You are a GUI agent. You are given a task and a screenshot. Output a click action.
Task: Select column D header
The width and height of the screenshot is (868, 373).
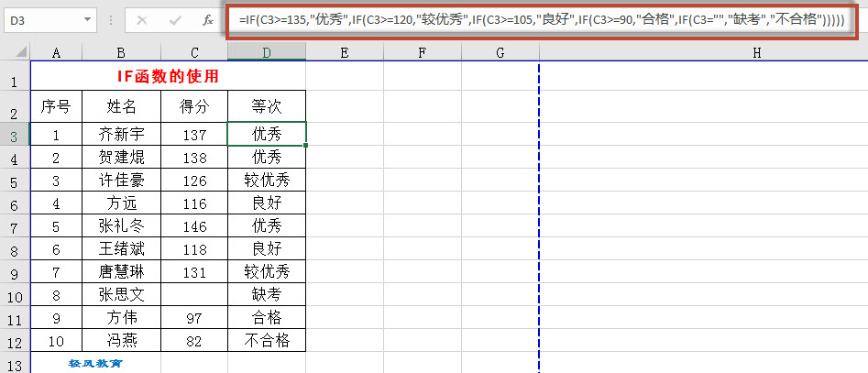click(267, 52)
